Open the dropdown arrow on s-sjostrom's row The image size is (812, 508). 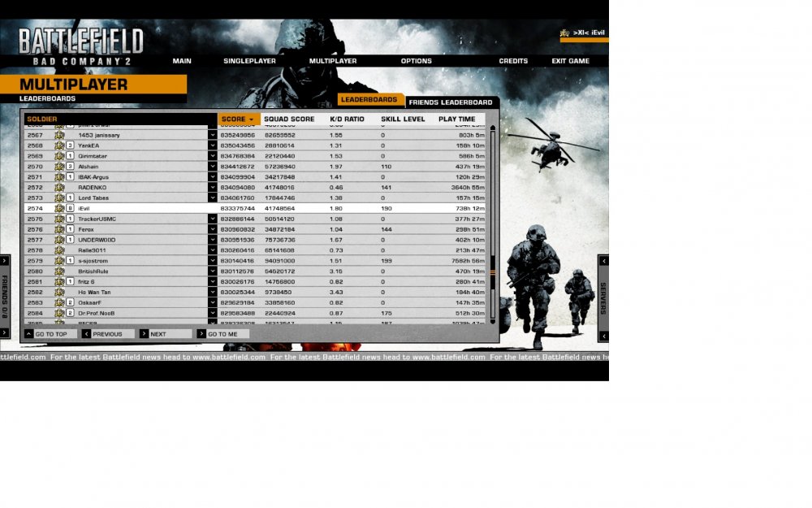point(213,261)
